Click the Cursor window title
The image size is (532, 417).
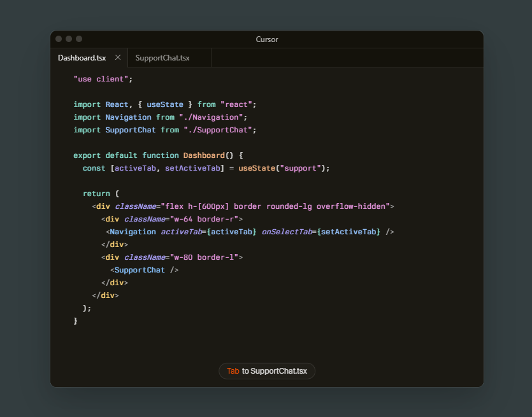266,39
